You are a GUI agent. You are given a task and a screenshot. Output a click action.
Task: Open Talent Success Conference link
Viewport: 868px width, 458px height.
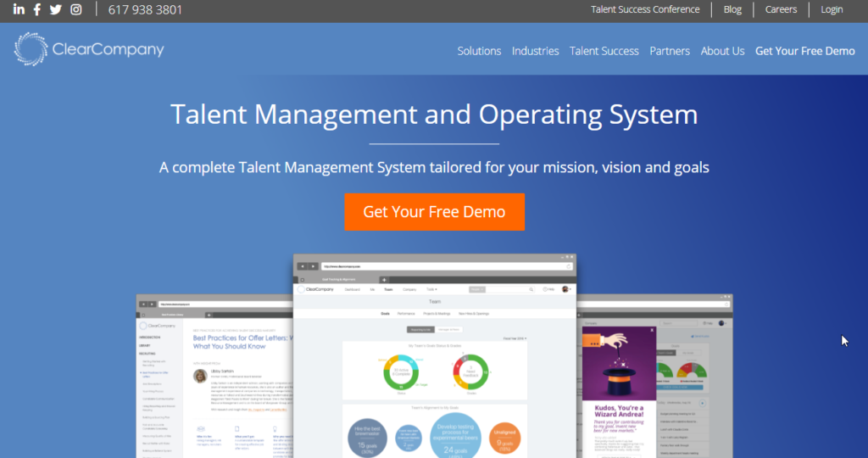(645, 9)
